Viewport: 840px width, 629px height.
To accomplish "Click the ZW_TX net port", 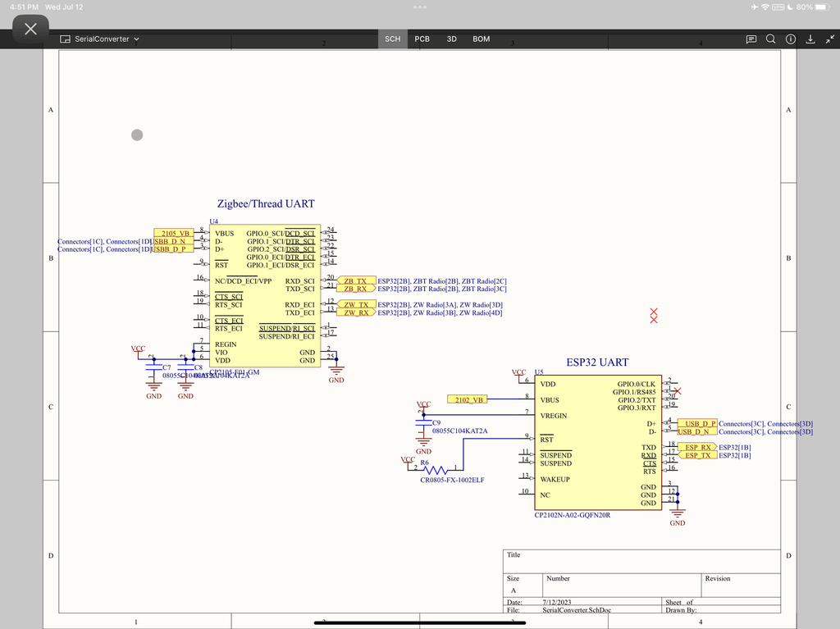I will [x=356, y=304].
